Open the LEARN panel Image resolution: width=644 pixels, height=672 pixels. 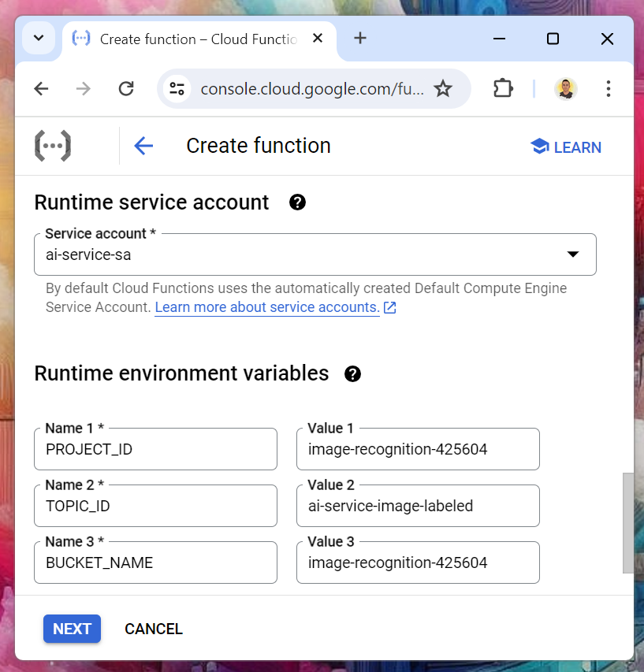(566, 147)
